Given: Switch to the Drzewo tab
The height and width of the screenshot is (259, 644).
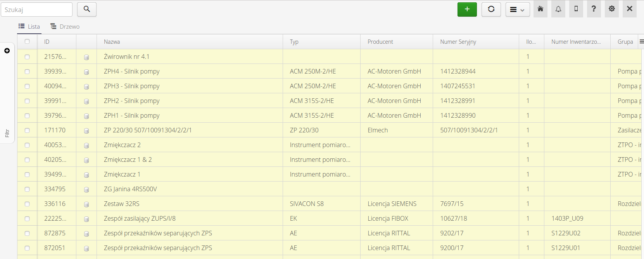Looking at the screenshot, I should click(65, 26).
